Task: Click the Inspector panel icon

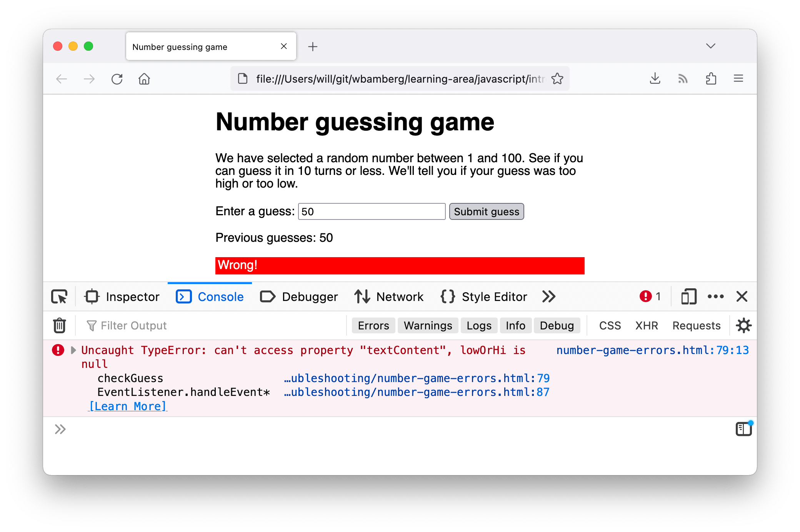Action: (93, 296)
